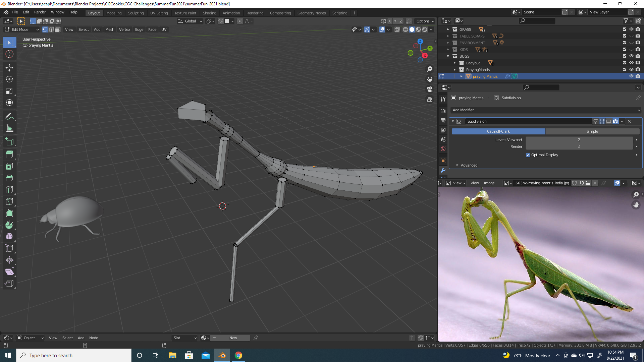Toggle Optimal Display checkbox
644x362 pixels.
[x=528, y=155]
